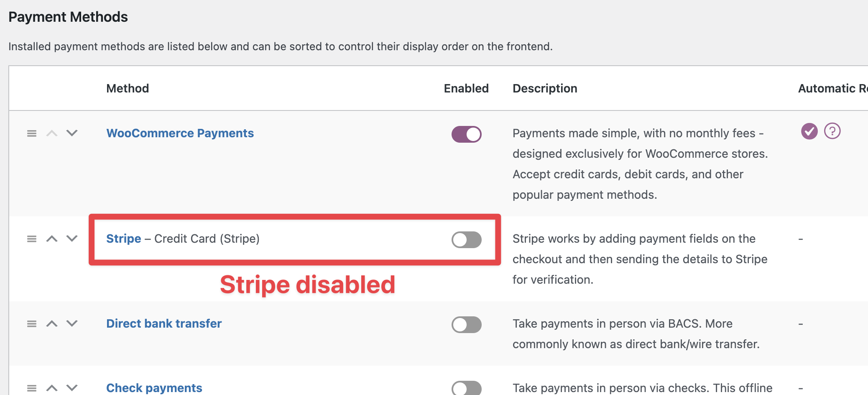Move Stripe down in the list
The width and height of the screenshot is (868, 395).
[x=72, y=239]
